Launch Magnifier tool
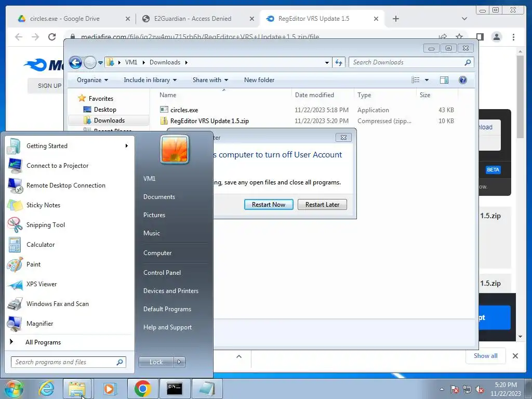Image resolution: width=532 pixels, height=399 pixels. [x=70, y=323]
